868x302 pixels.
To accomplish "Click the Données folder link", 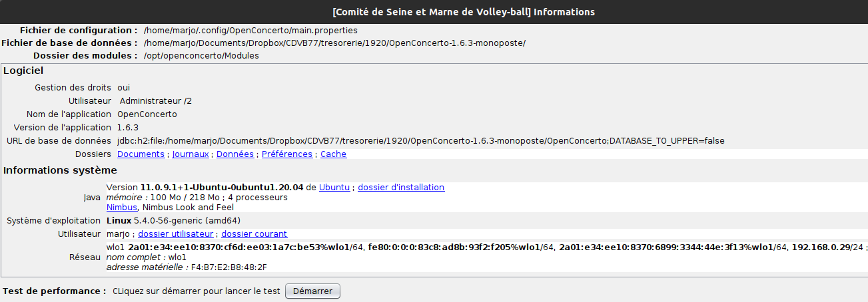I will point(235,154).
